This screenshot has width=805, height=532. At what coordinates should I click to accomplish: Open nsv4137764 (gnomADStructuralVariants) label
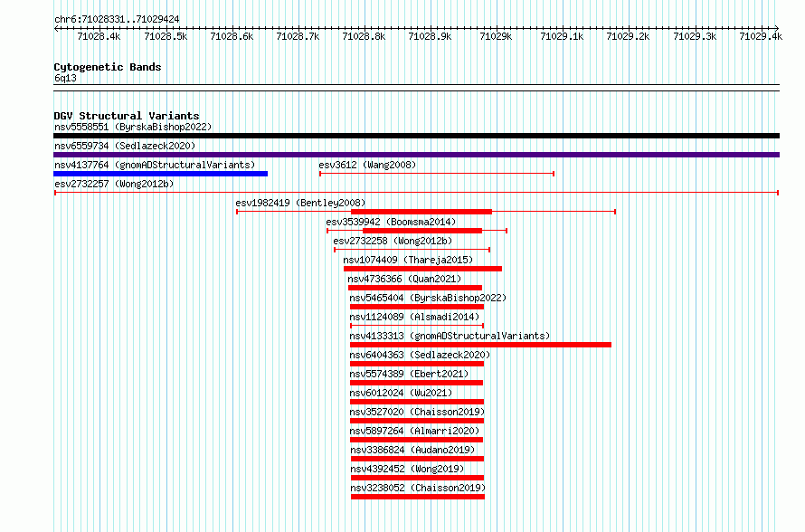(x=155, y=165)
